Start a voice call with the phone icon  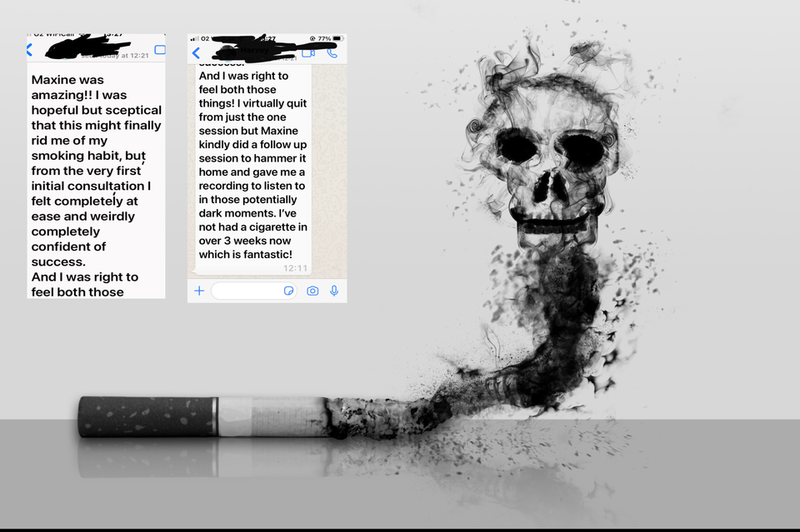[x=332, y=53]
